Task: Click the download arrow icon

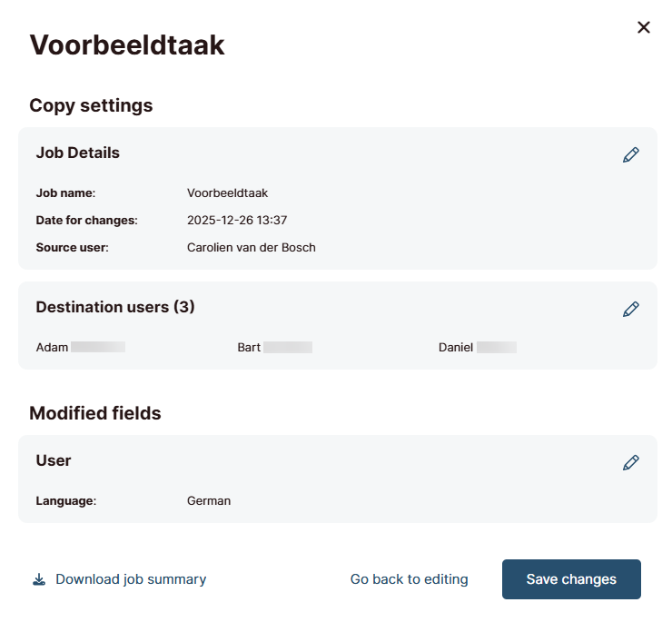Action: coord(39,579)
